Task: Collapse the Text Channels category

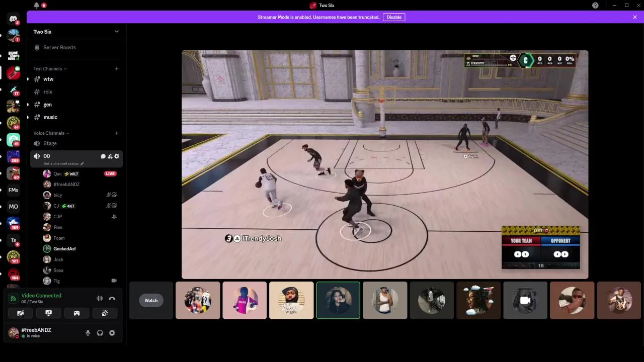Action: coord(50,69)
